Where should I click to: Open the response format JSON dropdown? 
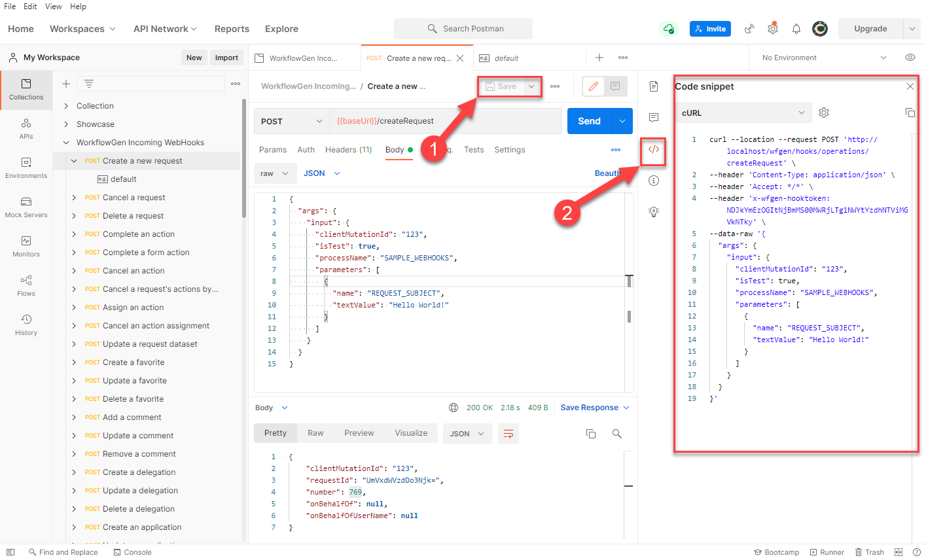point(467,434)
